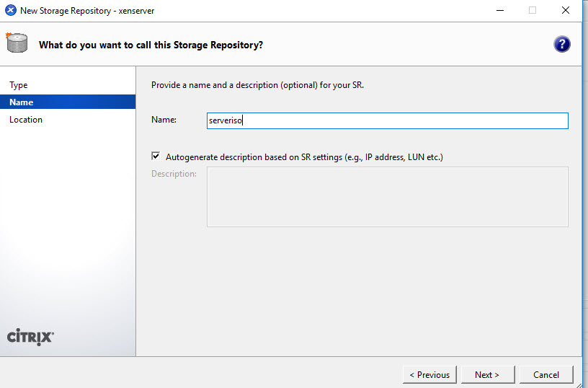The image size is (588, 388).
Task: Click inside the Description text box
Action: point(387,197)
